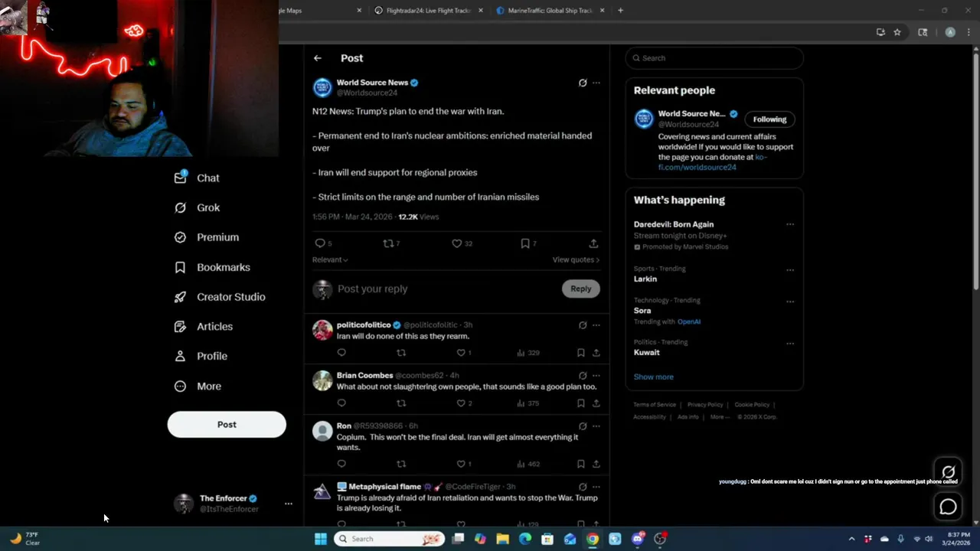980x551 pixels.
Task: Like the politicofolitico reply
Action: tap(461, 353)
